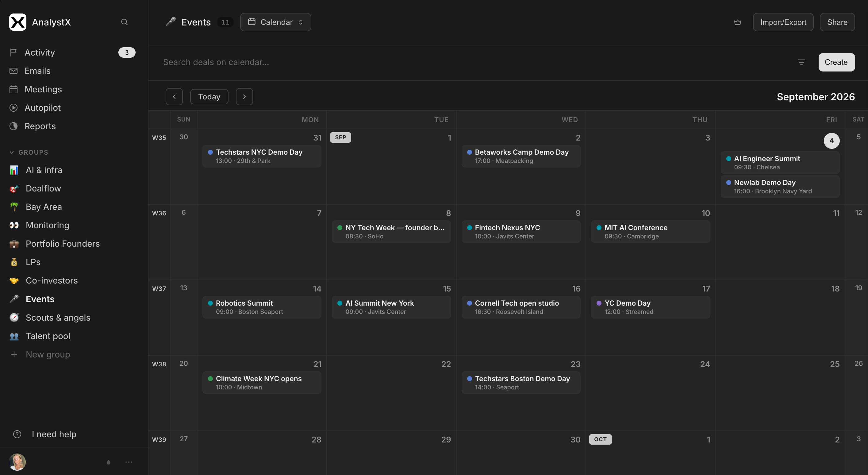This screenshot has width=868, height=475.
Task: Open MIT AI Conference event
Action: pyautogui.click(x=650, y=232)
